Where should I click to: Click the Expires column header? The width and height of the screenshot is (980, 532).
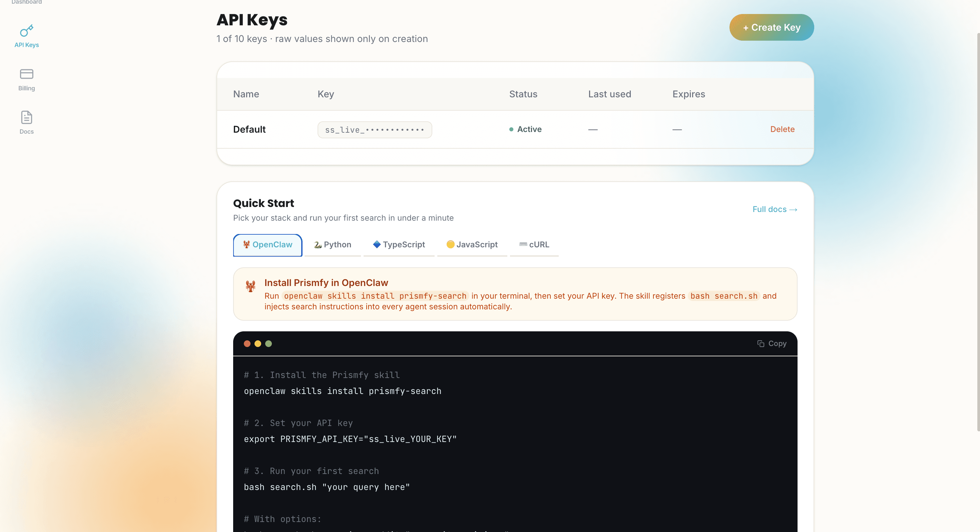pyautogui.click(x=688, y=94)
